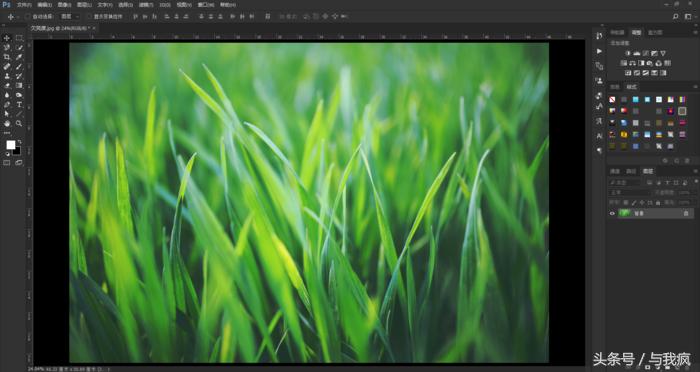Screen dimensions: 700x372
Task: Select the Pen tool
Action: (7, 104)
